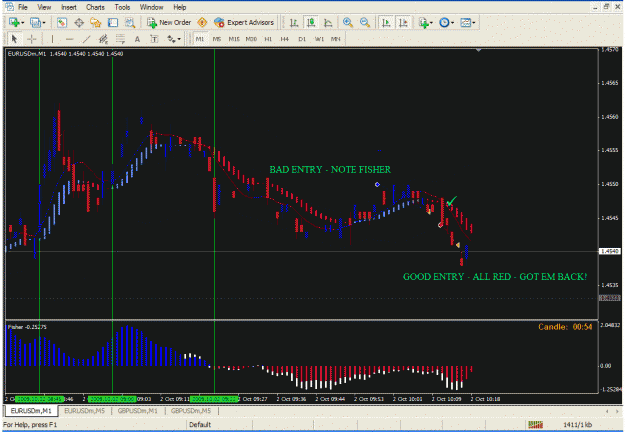
Task: Switch to the EURUSDm,M5 chart tab
Action: click(85, 410)
